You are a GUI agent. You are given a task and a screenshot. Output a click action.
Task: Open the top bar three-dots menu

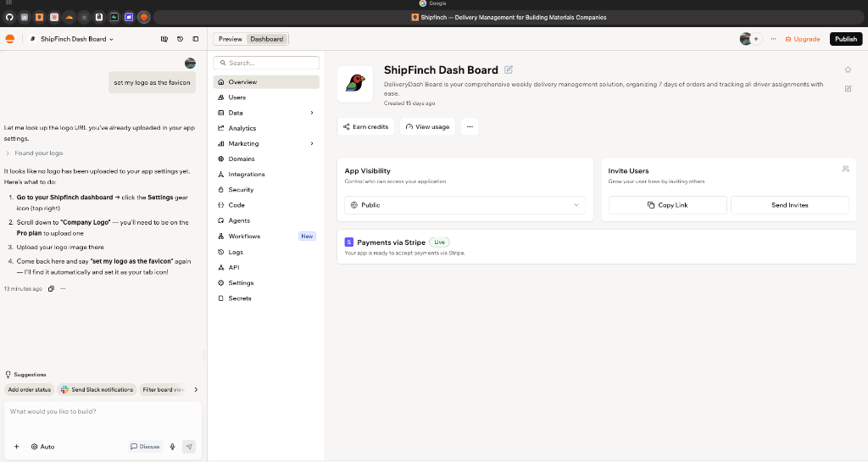click(x=773, y=39)
